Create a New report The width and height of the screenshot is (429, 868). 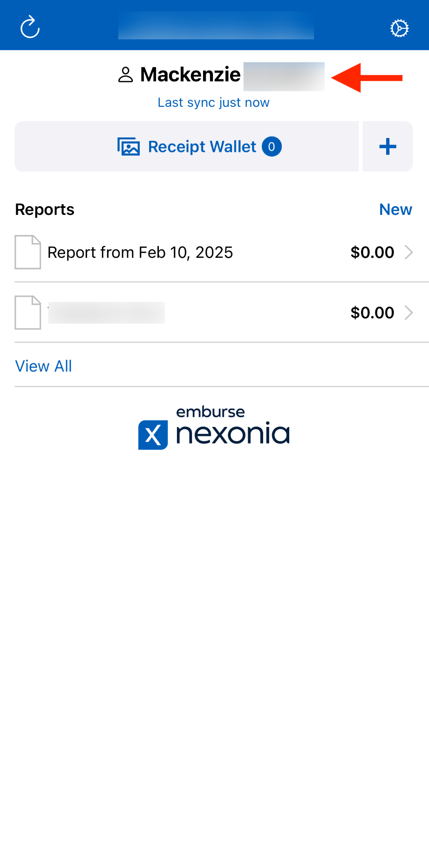[x=395, y=210]
